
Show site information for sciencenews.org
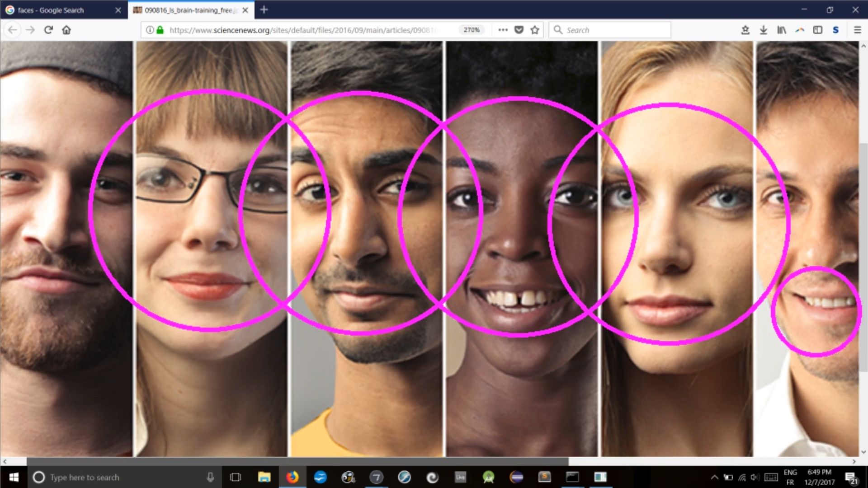[150, 30]
